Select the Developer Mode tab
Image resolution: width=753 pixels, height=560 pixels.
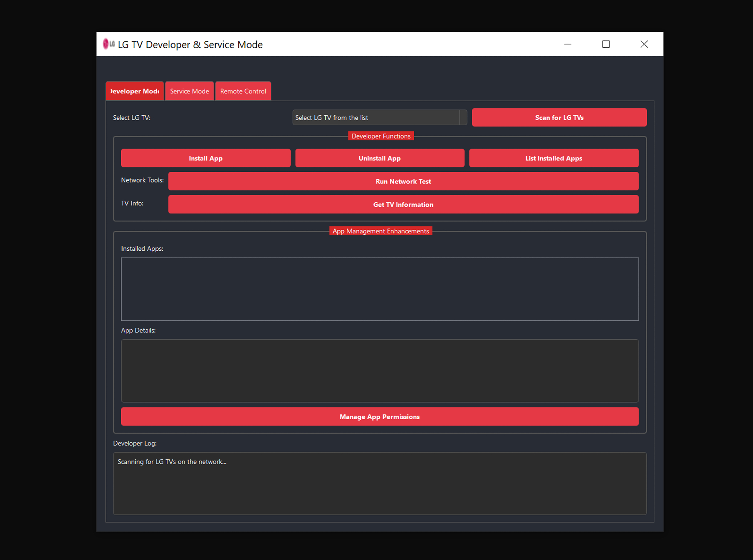click(135, 91)
